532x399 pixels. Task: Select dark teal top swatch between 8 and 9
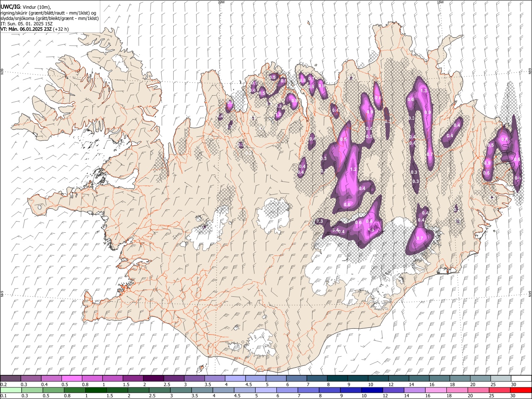coord(337,378)
